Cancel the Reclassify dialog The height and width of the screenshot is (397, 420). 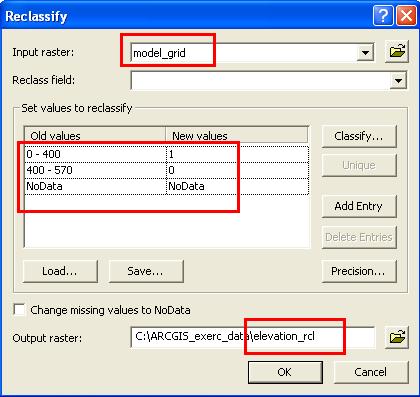(371, 372)
